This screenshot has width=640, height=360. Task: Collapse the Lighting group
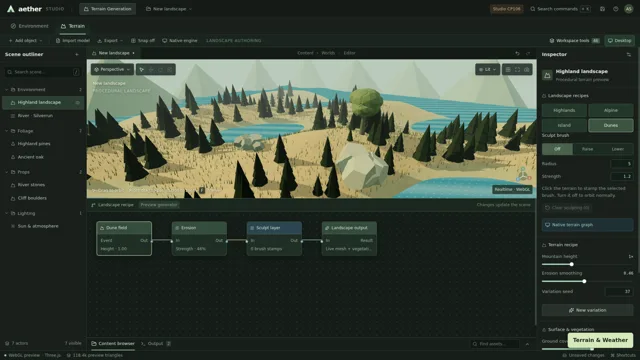7,213
